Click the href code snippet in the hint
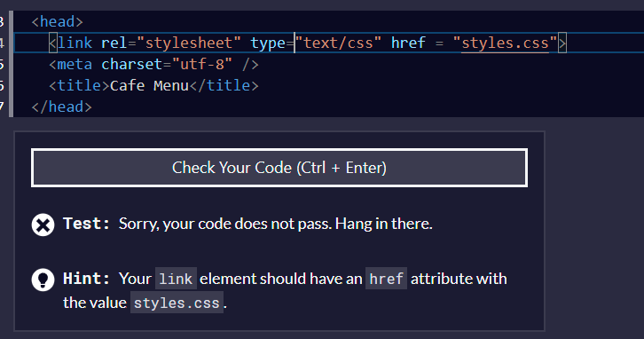The image size is (644, 339). [386, 279]
